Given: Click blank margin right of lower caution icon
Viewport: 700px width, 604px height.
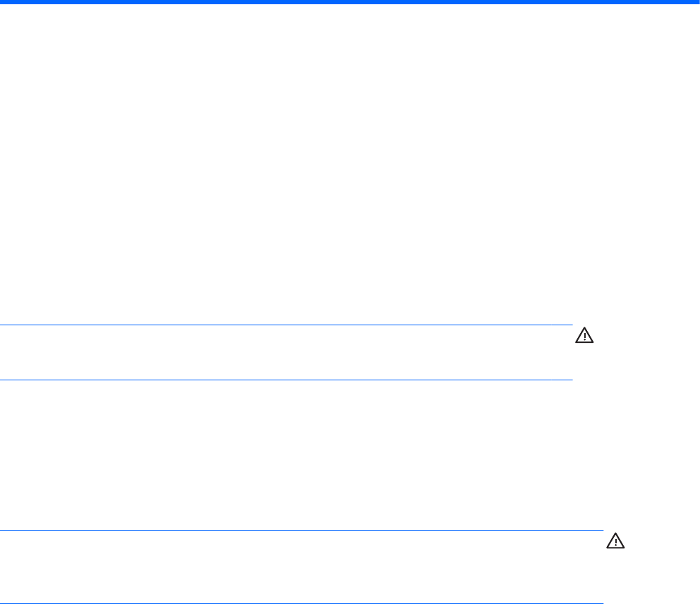Looking at the screenshot, I should [x=663, y=542].
